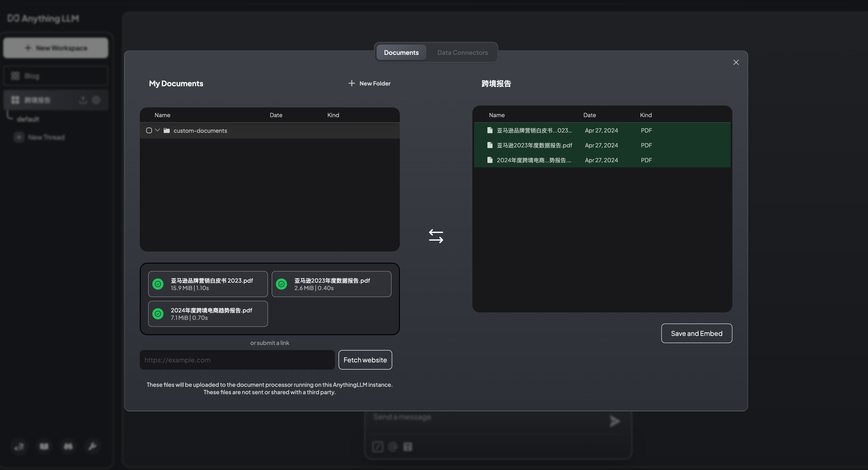868x470 pixels.
Task: Click Save and Embed
Action: click(x=696, y=333)
